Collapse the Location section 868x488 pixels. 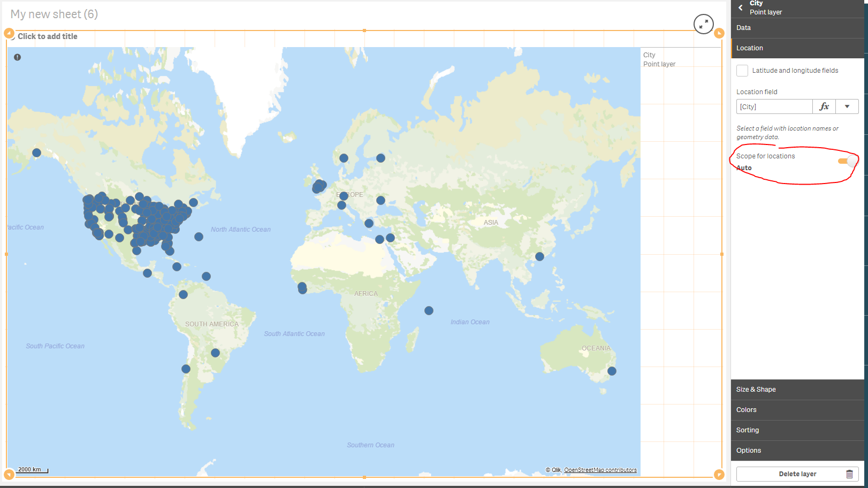[797, 48]
